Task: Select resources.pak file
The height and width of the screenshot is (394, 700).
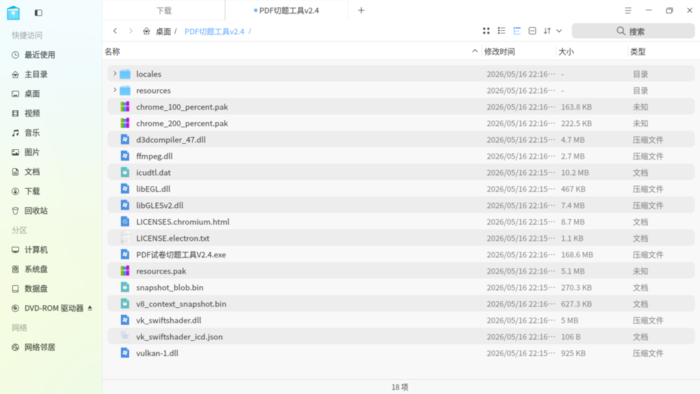Action: [401, 271]
